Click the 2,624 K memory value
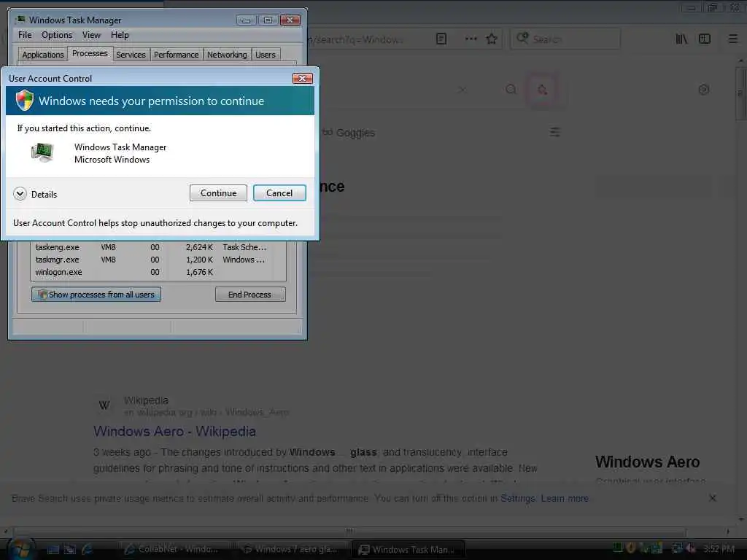 point(200,247)
